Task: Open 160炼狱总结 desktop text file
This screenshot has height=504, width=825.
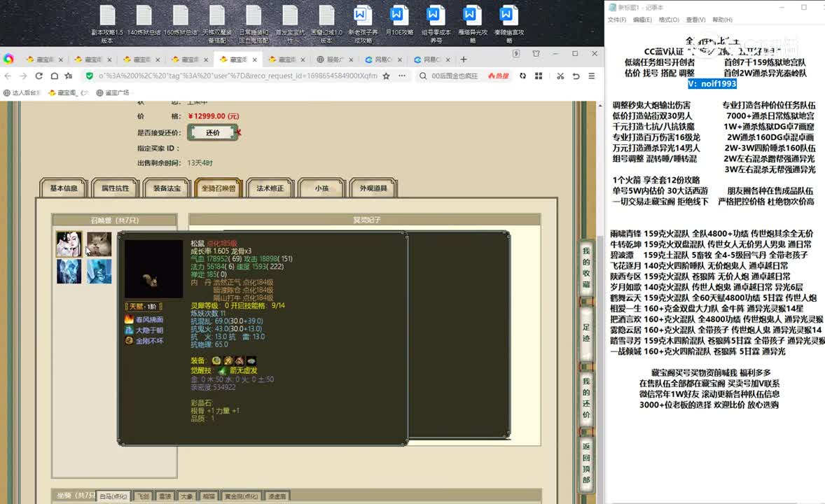Action: 181,21
